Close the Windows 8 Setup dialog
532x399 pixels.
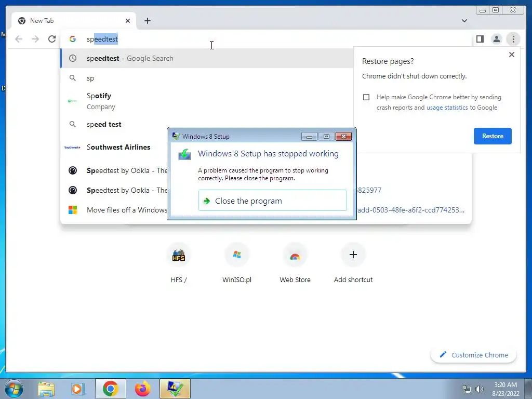click(x=343, y=137)
